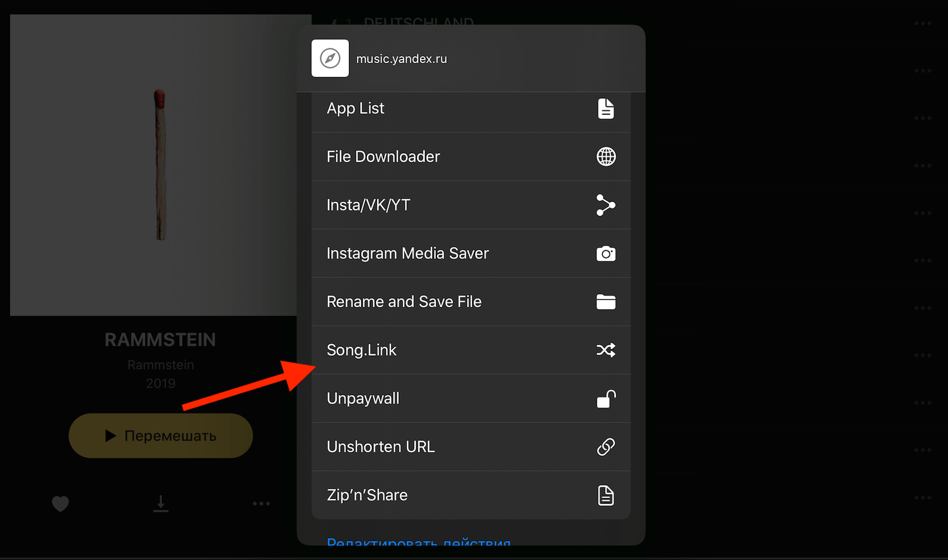948x560 pixels.
Task: Open the App List shortcut
Action: tap(470, 111)
